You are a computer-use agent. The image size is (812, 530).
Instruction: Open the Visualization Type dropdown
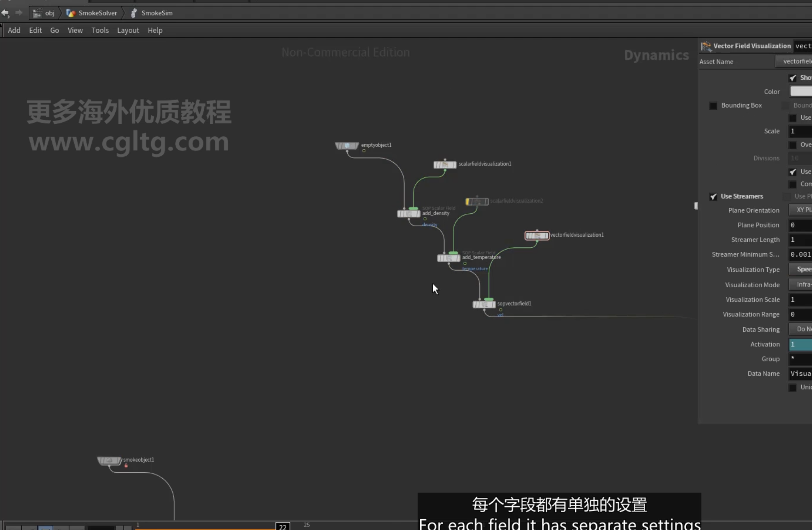pos(800,269)
